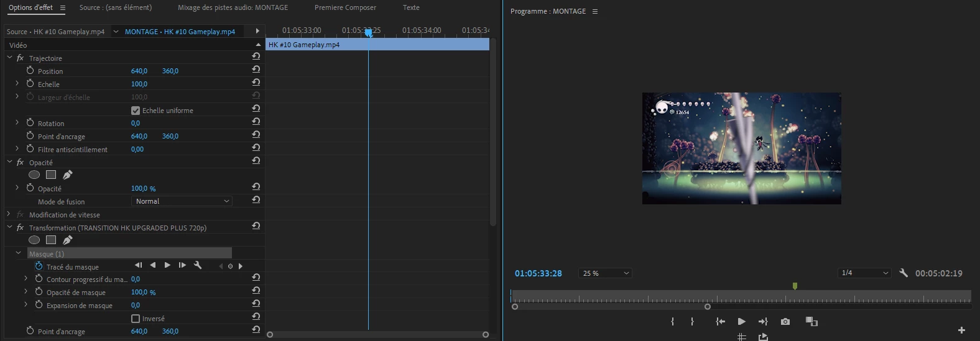Viewport: 980px width, 341px height.
Task: Track selected mask forward one frame
Action: [182, 265]
